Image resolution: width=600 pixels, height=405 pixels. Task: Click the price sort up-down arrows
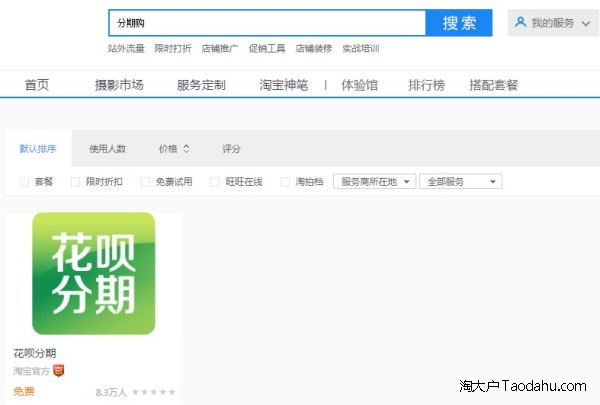186,149
